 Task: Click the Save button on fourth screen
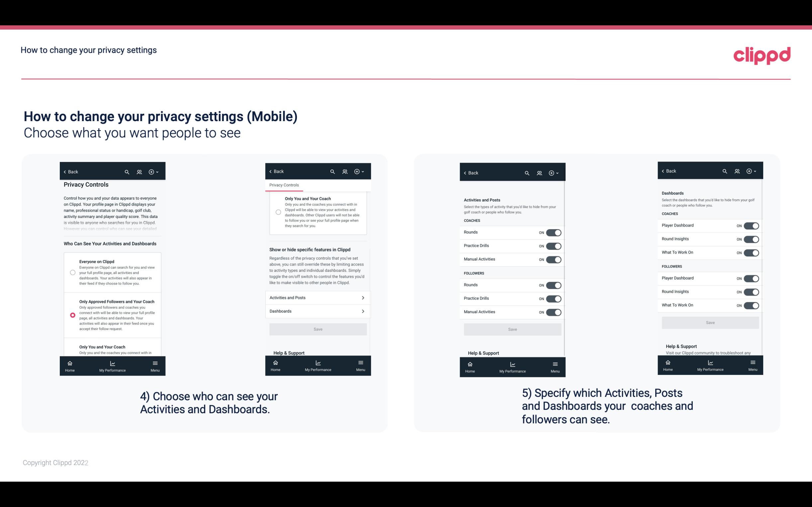tap(710, 322)
